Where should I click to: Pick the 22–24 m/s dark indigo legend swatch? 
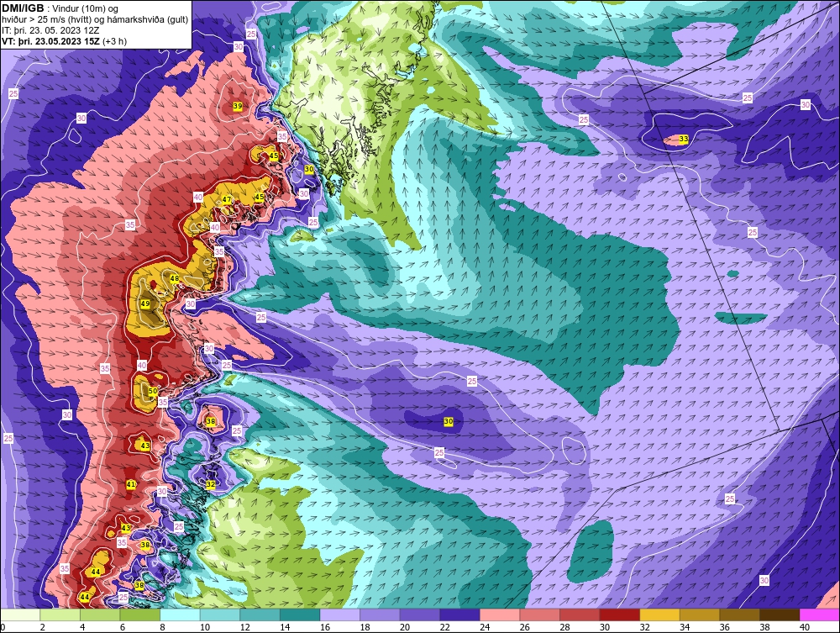click(x=459, y=615)
